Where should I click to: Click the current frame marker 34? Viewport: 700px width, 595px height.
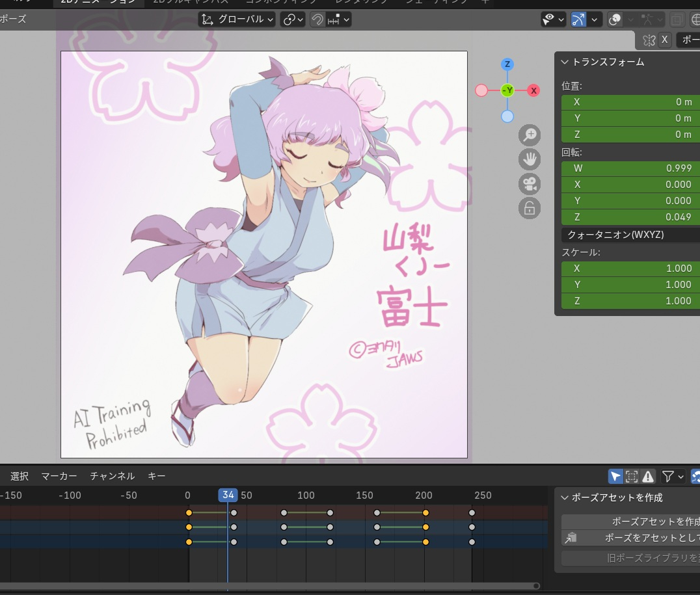click(x=228, y=495)
